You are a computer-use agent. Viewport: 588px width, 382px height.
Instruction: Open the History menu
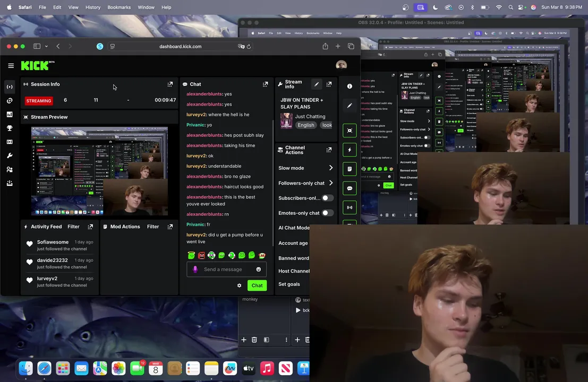tap(92, 7)
